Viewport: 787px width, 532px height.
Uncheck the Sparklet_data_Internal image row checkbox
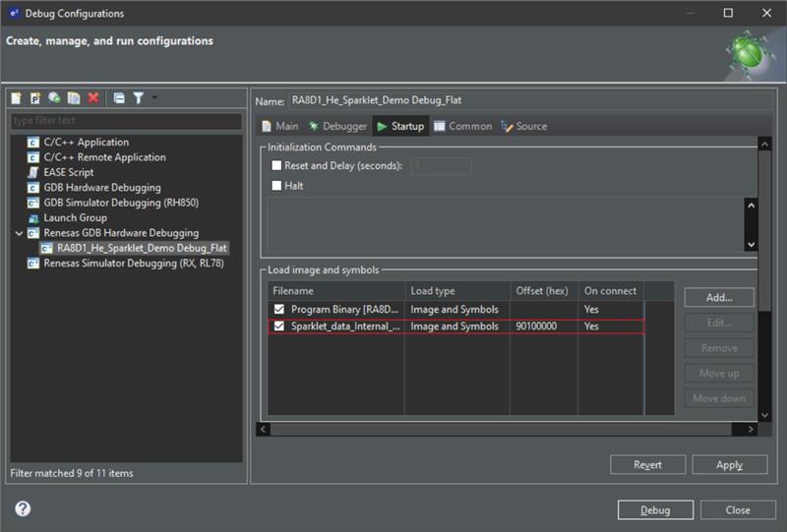(x=279, y=326)
